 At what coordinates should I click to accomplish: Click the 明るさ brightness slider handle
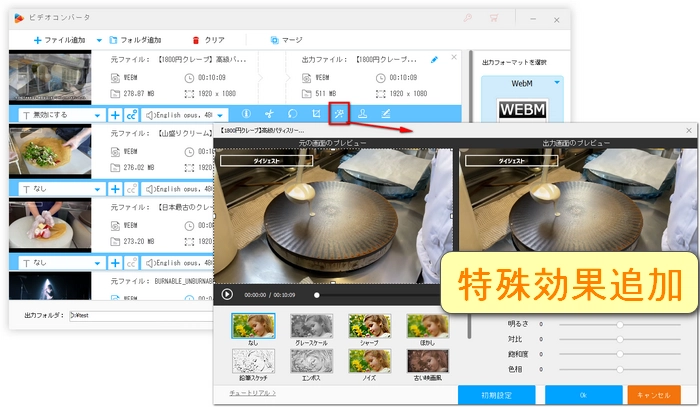point(620,324)
